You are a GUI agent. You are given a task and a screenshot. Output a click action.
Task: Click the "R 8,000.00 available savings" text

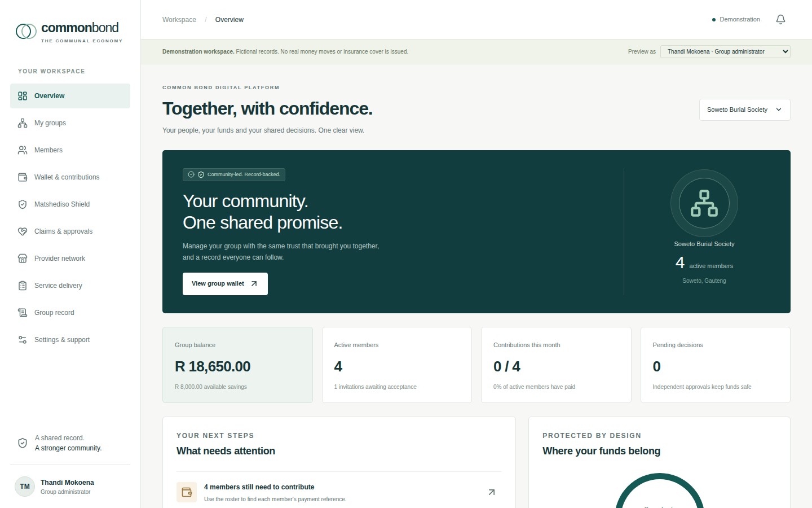coord(211,387)
